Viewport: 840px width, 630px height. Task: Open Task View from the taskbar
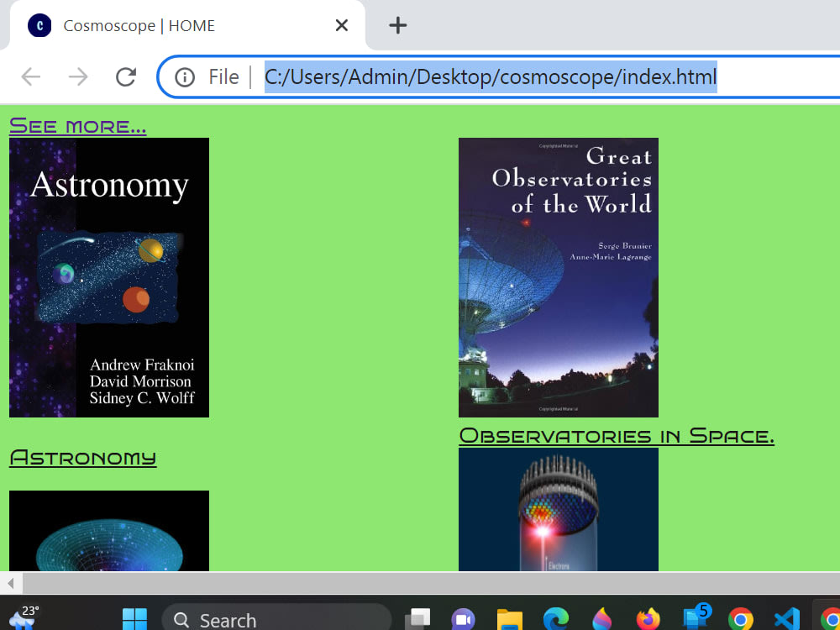tap(417, 619)
